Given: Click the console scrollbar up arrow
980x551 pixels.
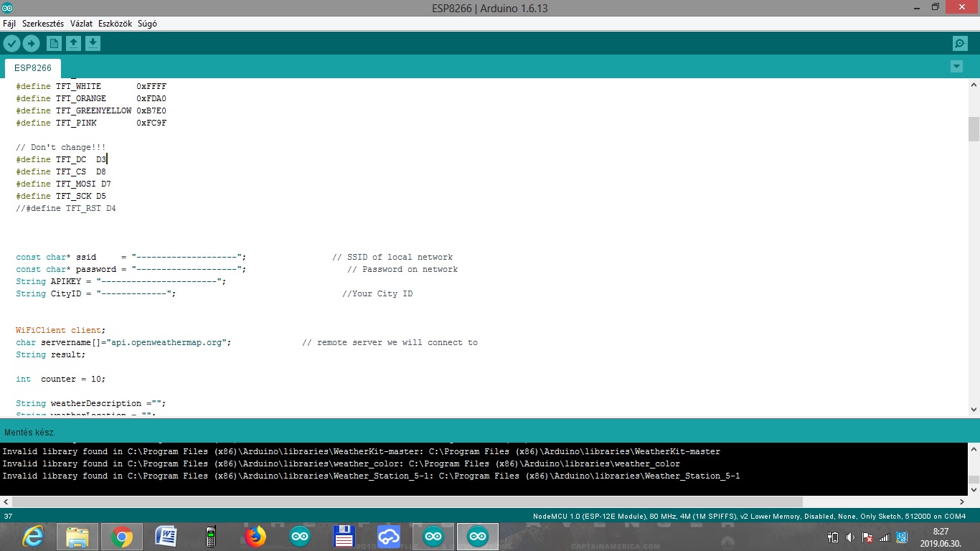Looking at the screenshot, I should click(974, 449).
